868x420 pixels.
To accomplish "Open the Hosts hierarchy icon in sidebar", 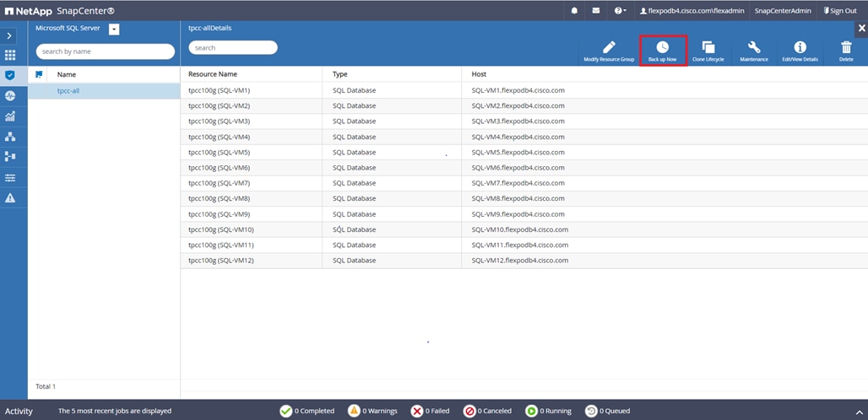I will point(9,137).
